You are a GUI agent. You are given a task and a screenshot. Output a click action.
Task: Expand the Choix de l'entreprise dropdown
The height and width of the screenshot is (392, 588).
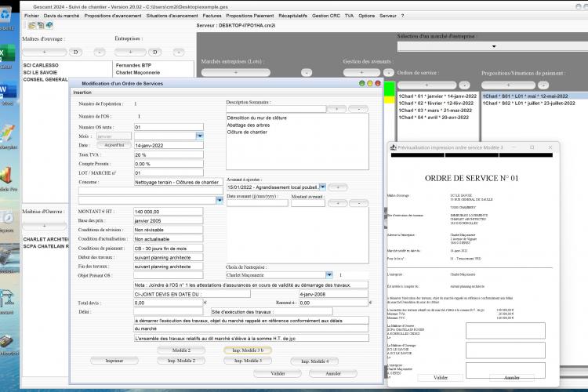coord(328,275)
